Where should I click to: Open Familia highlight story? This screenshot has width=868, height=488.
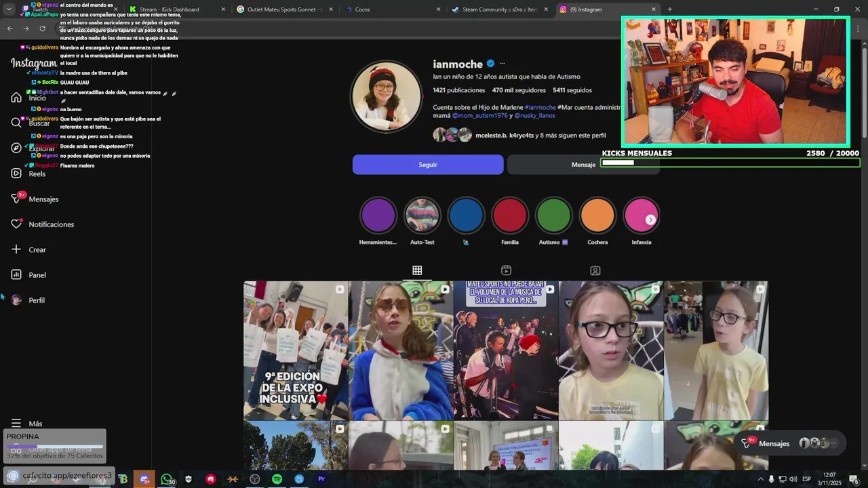[x=510, y=216]
